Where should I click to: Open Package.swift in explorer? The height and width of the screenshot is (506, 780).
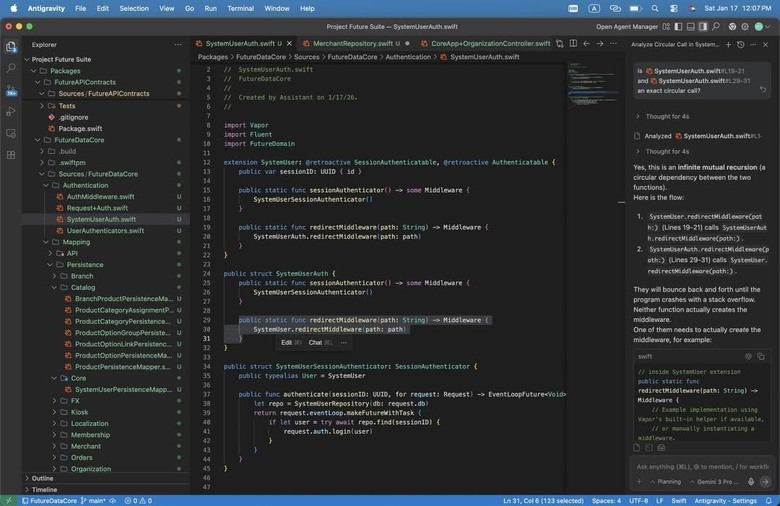80,128
